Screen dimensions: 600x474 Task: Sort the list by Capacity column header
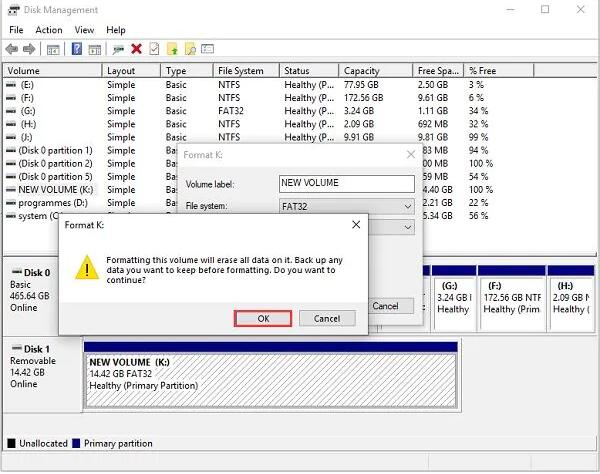(x=361, y=71)
